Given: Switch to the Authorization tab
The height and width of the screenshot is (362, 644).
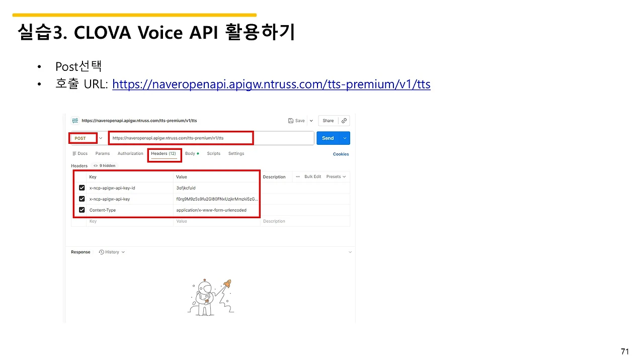Looking at the screenshot, I should 130,153.
